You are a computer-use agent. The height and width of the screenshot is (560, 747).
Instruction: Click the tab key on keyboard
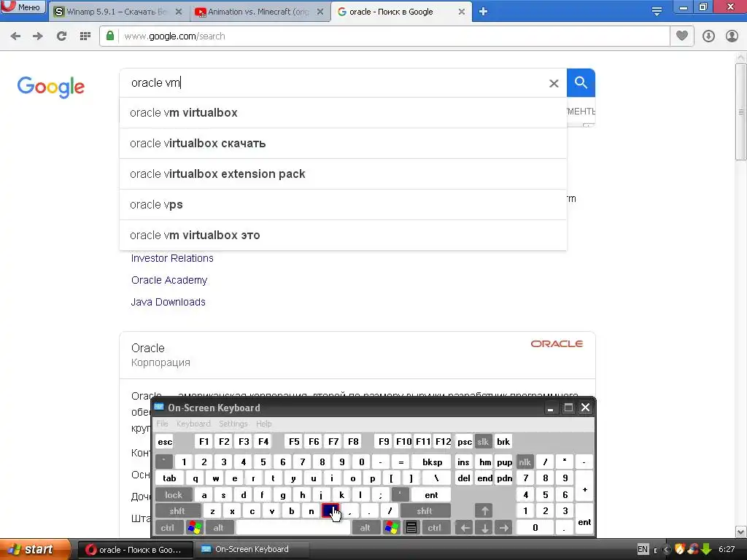pyautogui.click(x=169, y=478)
